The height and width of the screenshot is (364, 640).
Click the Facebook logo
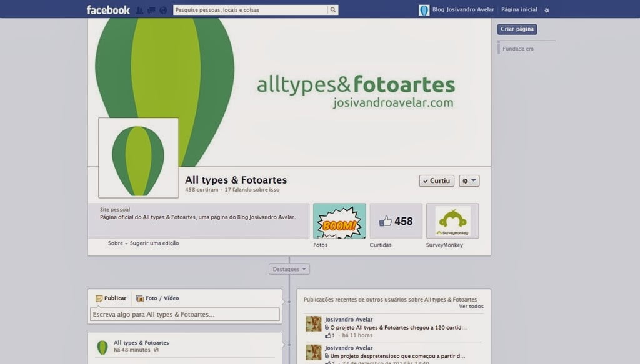[x=108, y=10]
